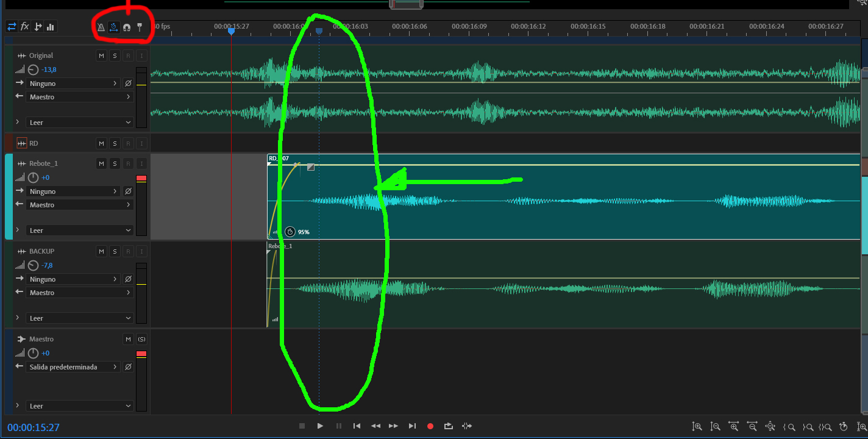Click the horizontal zoom out icon

pos(752,426)
